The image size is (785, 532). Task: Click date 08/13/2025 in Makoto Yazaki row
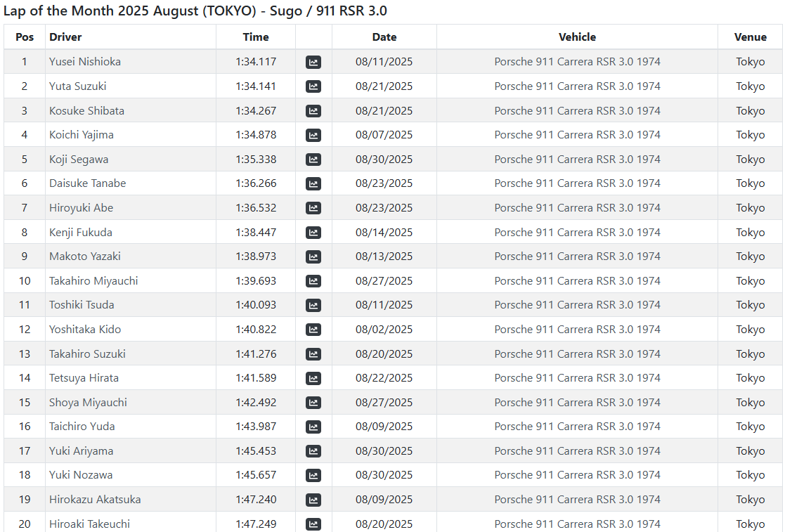click(384, 257)
